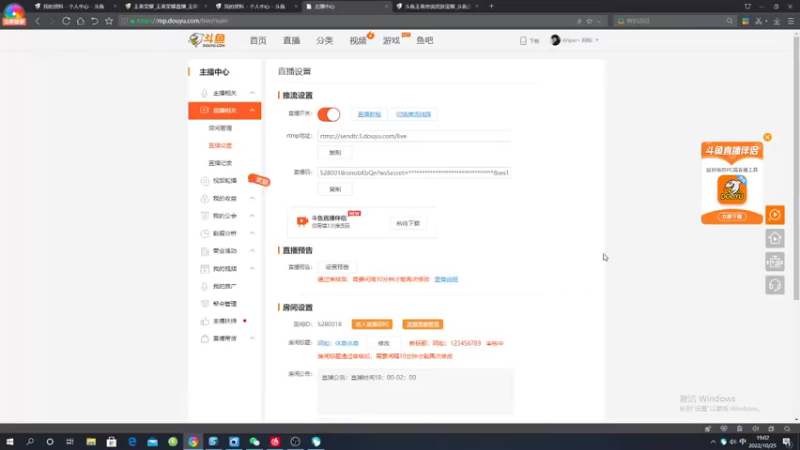Open the sidebar item with the thumbs-up icon
The width and height of the screenshot is (800, 450).
pos(224,321)
